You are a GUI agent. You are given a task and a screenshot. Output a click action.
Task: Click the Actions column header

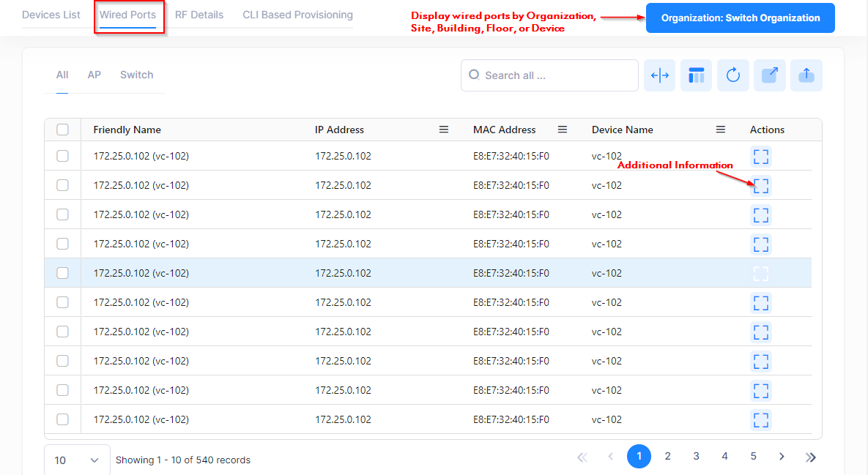(767, 130)
